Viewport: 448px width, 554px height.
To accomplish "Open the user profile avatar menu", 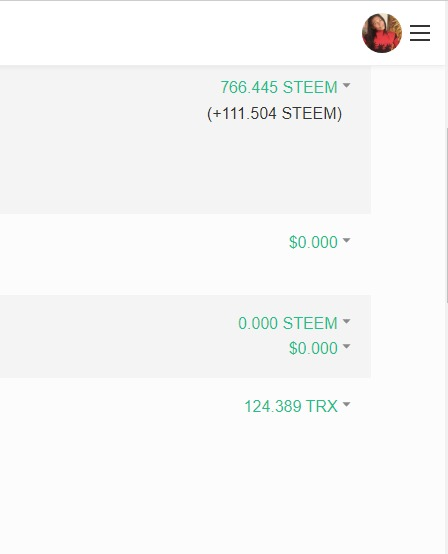I will (382, 33).
